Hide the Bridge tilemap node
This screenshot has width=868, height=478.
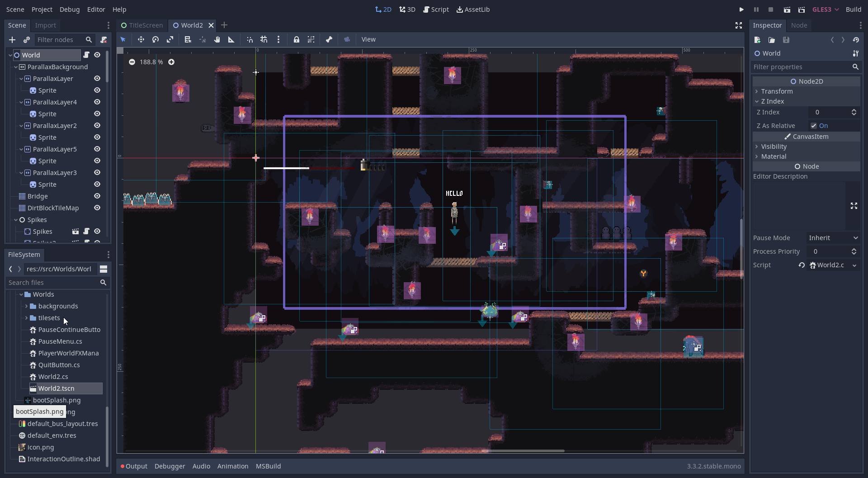(97, 196)
